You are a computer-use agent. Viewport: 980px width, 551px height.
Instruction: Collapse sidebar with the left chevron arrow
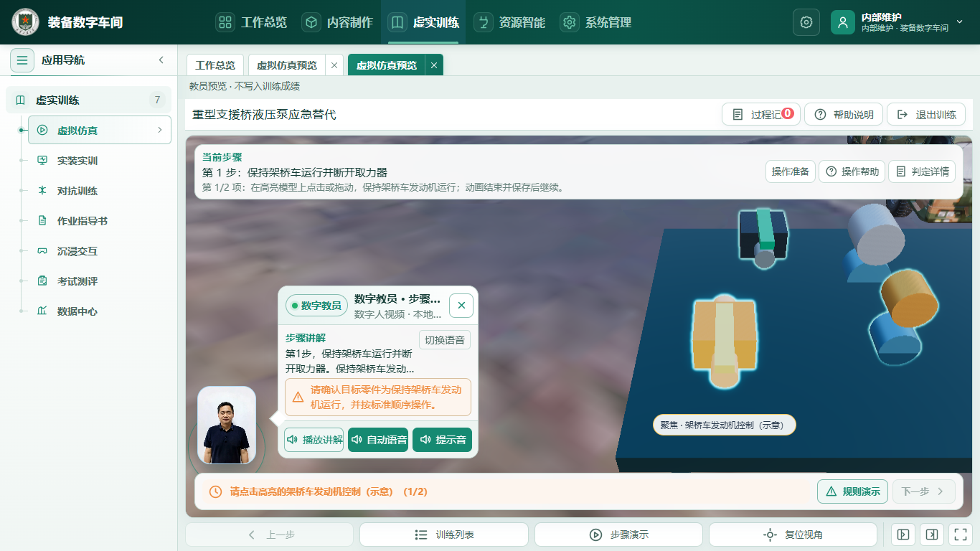pos(161,60)
